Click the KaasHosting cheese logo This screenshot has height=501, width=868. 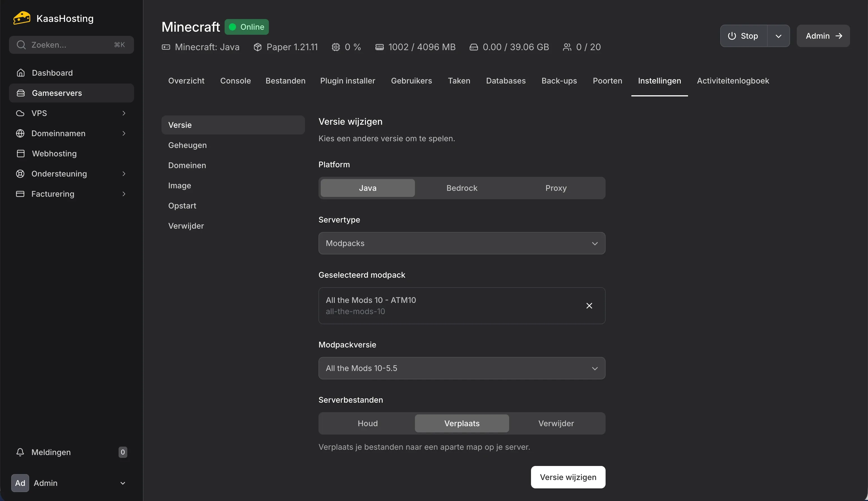(x=21, y=18)
